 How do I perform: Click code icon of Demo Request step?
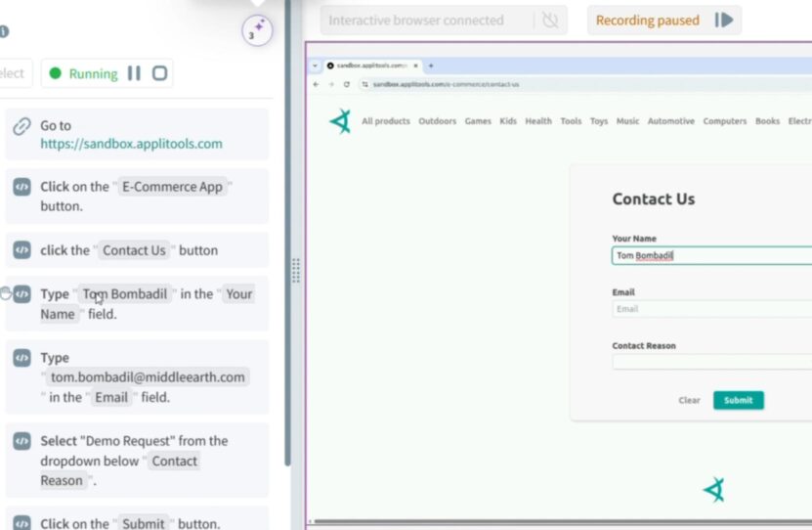21,441
